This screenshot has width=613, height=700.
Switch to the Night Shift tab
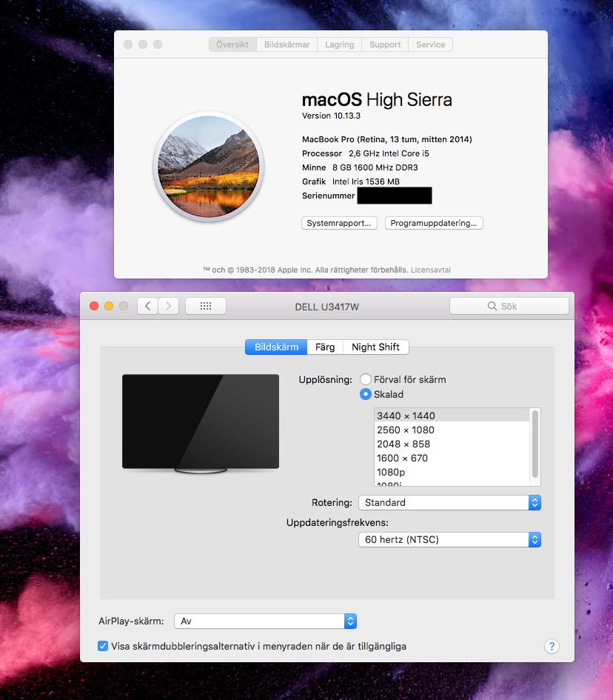tap(375, 347)
